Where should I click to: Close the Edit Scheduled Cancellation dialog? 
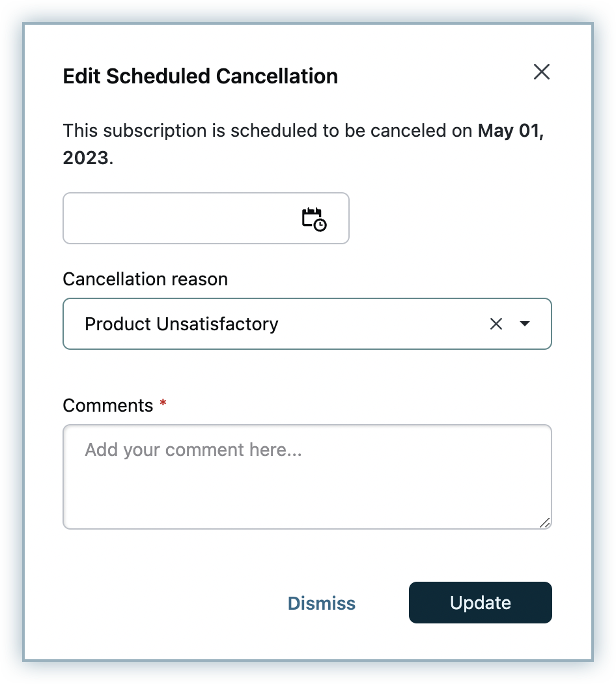(542, 72)
